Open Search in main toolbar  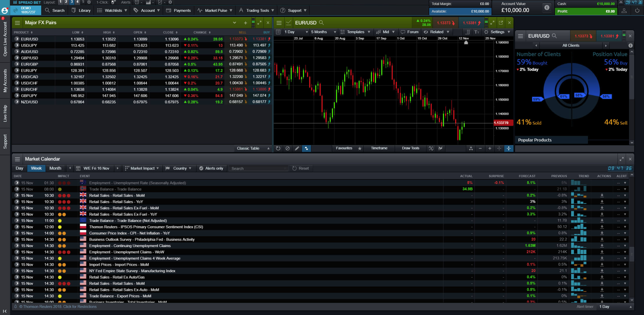(x=55, y=11)
